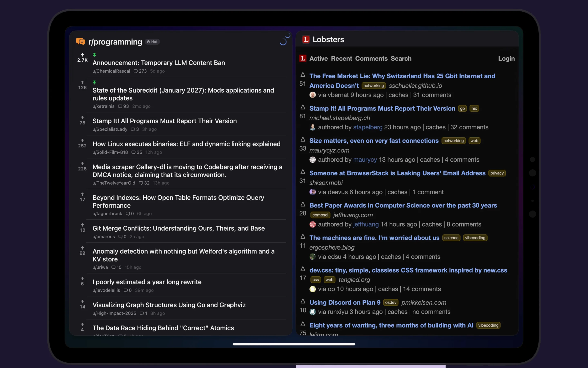Upvote I poorly estimated rewrite post
This screenshot has height=368, width=588.
coord(82,279)
